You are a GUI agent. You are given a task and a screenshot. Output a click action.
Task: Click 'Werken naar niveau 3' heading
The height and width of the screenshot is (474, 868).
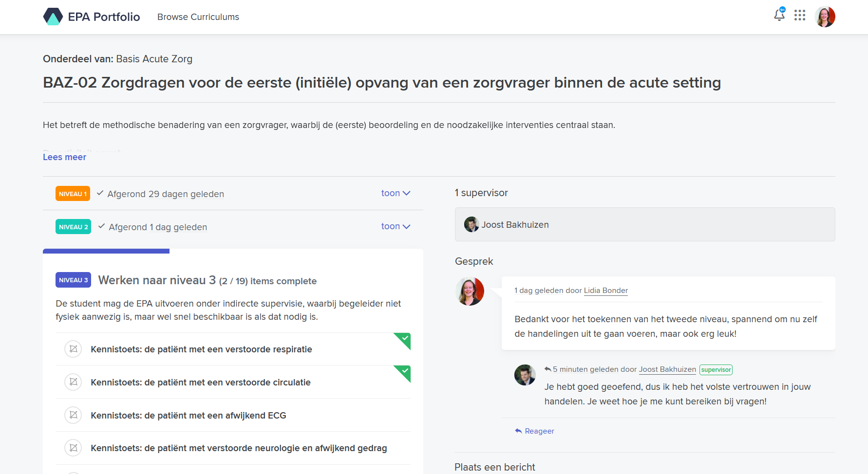157,280
